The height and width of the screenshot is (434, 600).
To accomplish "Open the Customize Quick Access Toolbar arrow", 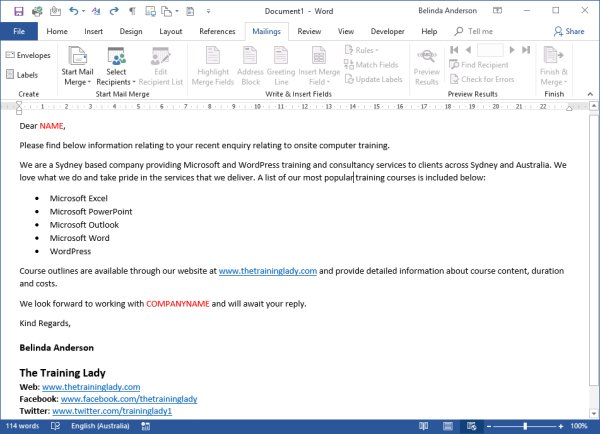I will tap(209, 11).
